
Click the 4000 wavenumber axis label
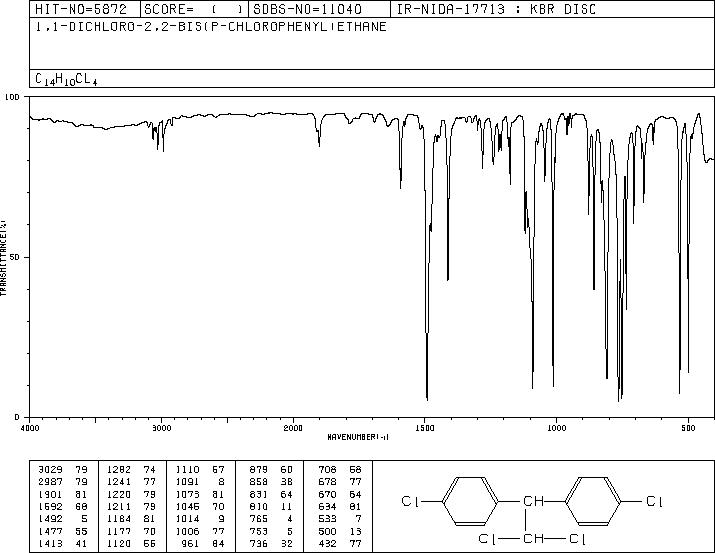point(30,428)
